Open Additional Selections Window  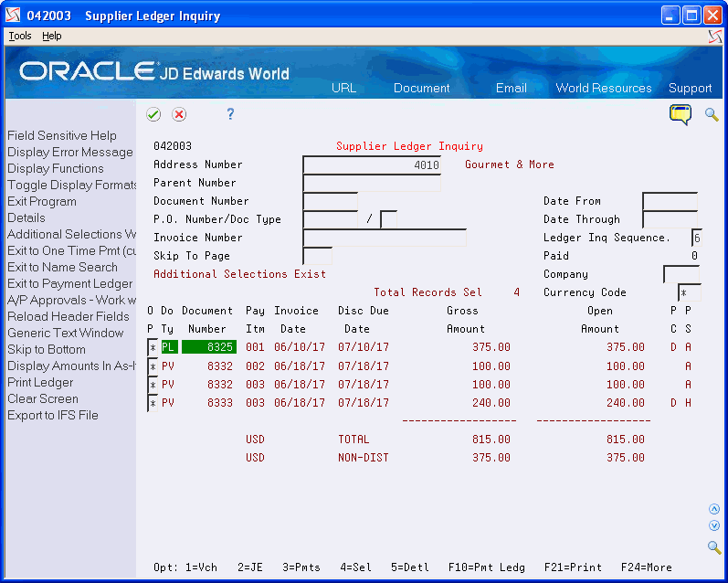tap(71, 234)
